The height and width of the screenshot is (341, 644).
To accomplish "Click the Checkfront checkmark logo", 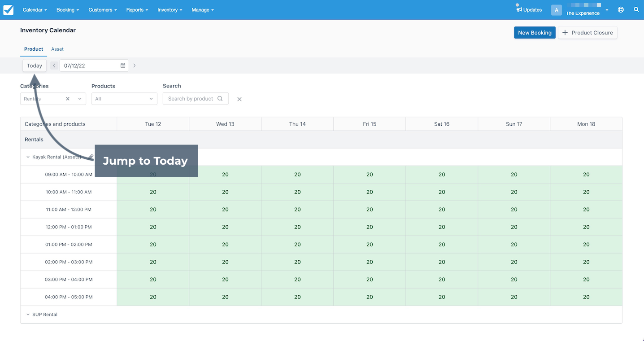I will click(8, 10).
